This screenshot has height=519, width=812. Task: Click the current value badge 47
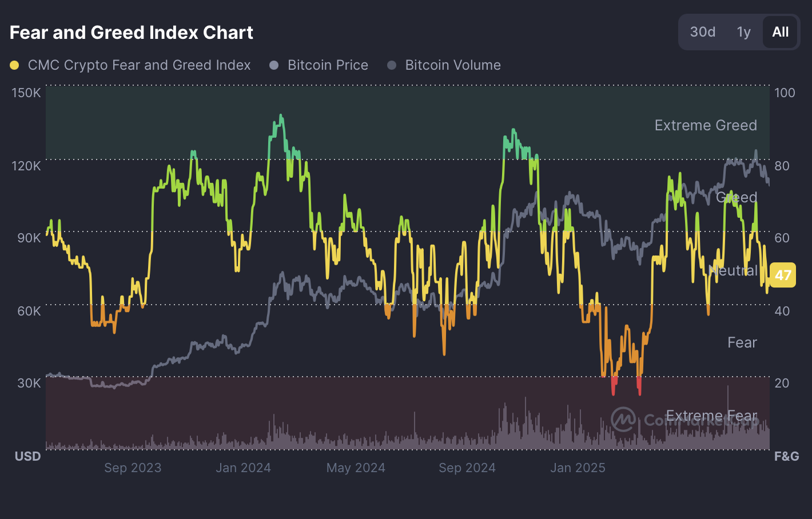[783, 275]
